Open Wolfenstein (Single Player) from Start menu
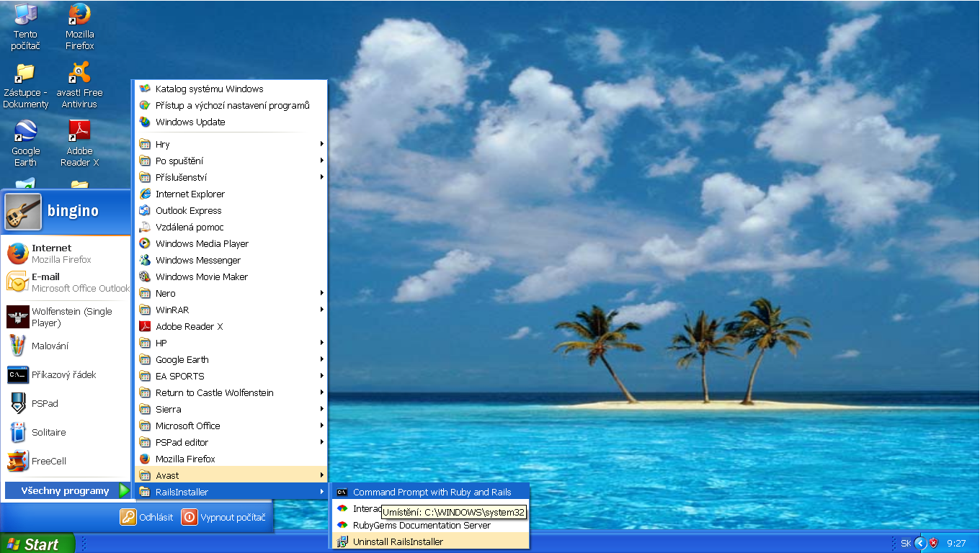Viewport: 980px width, 553px height. (x=67, y=317)
